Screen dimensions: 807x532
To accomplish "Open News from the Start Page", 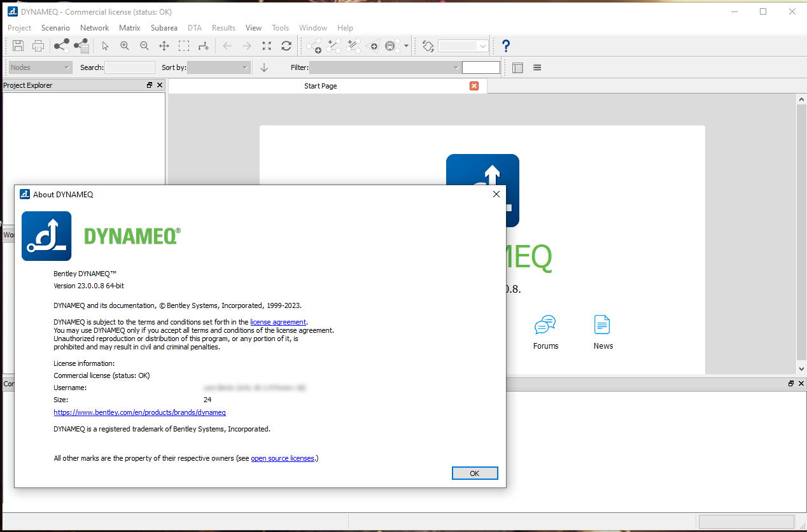I will [603, 332].
